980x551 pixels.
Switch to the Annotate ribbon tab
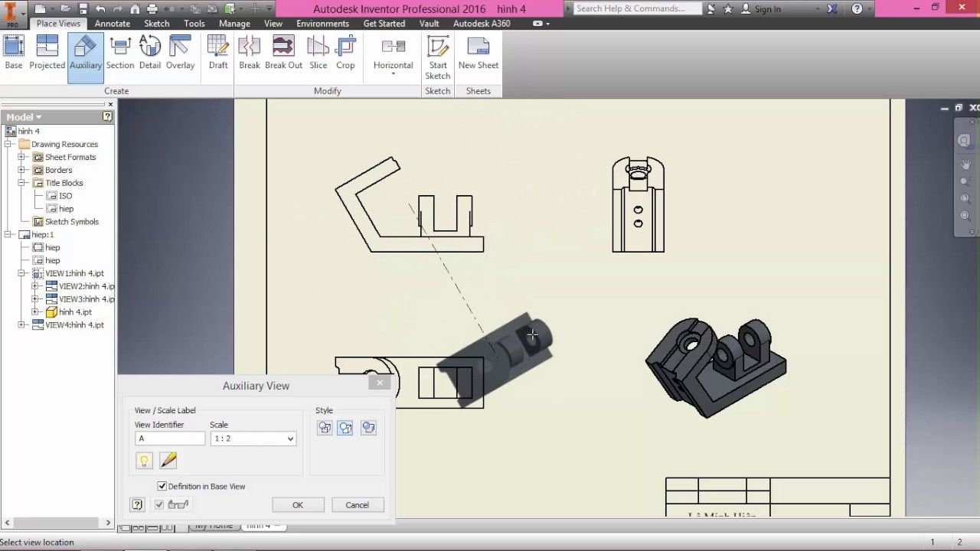tap(113, 23)
